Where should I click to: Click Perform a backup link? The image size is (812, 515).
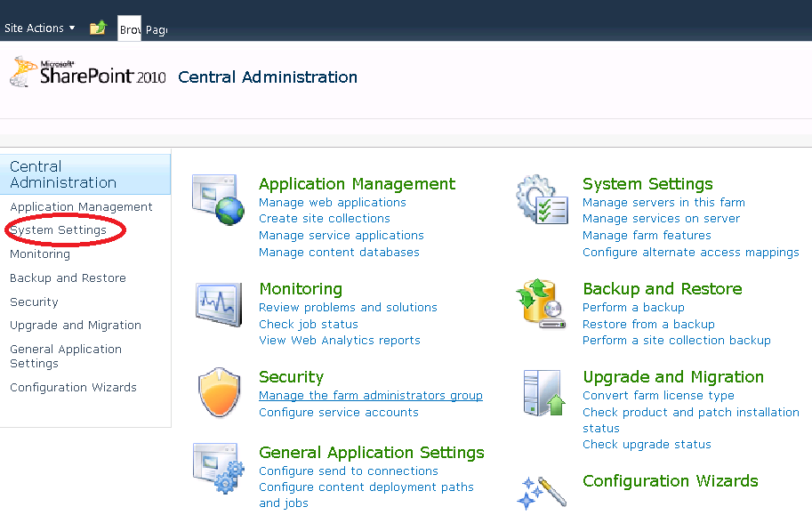633,307
